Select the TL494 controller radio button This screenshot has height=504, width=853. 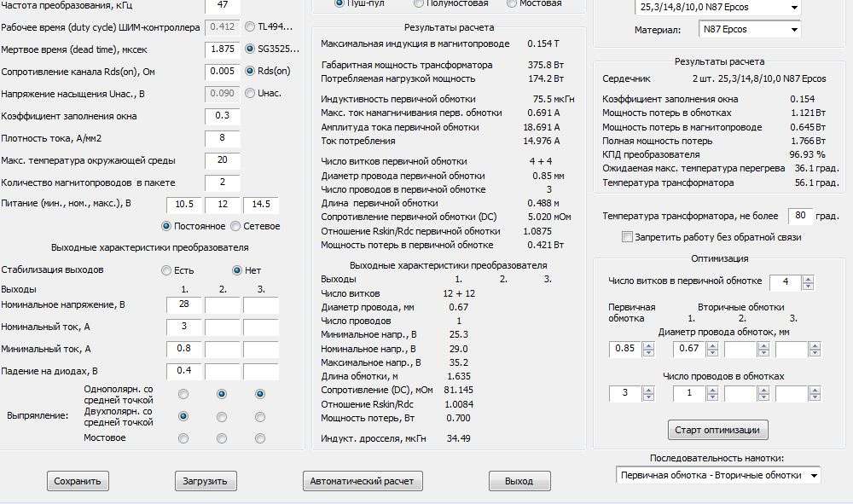pos(250,26)
